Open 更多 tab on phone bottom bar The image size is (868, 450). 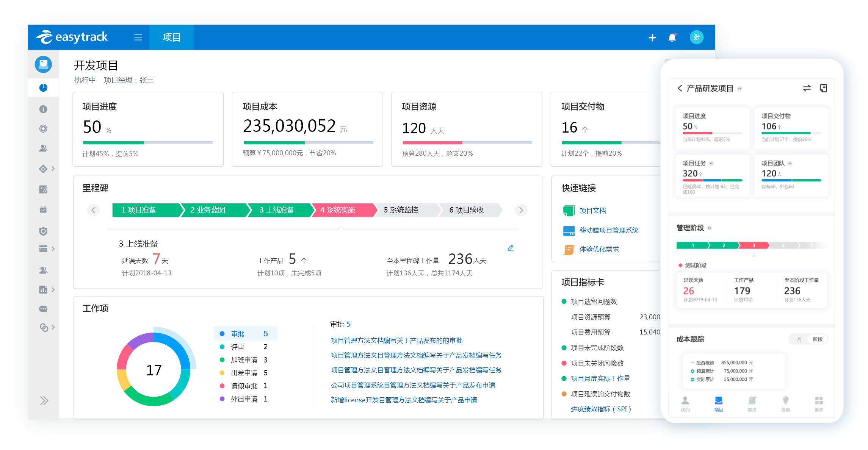[x=819, y=404]
